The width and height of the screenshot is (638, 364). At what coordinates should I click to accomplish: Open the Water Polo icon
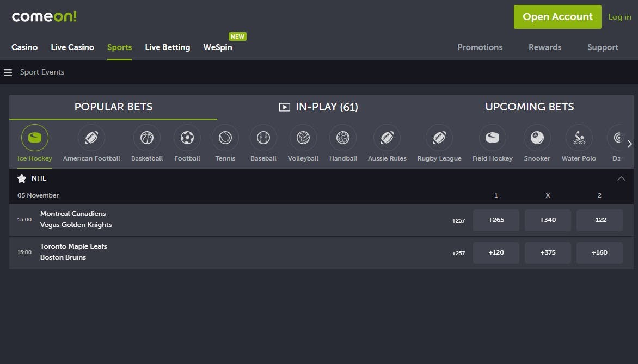pyautogui.click(x=579, y=138)
